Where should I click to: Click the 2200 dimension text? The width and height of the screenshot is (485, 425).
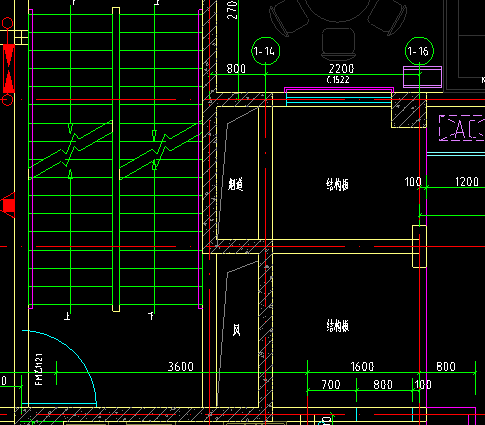pos(341,69)
